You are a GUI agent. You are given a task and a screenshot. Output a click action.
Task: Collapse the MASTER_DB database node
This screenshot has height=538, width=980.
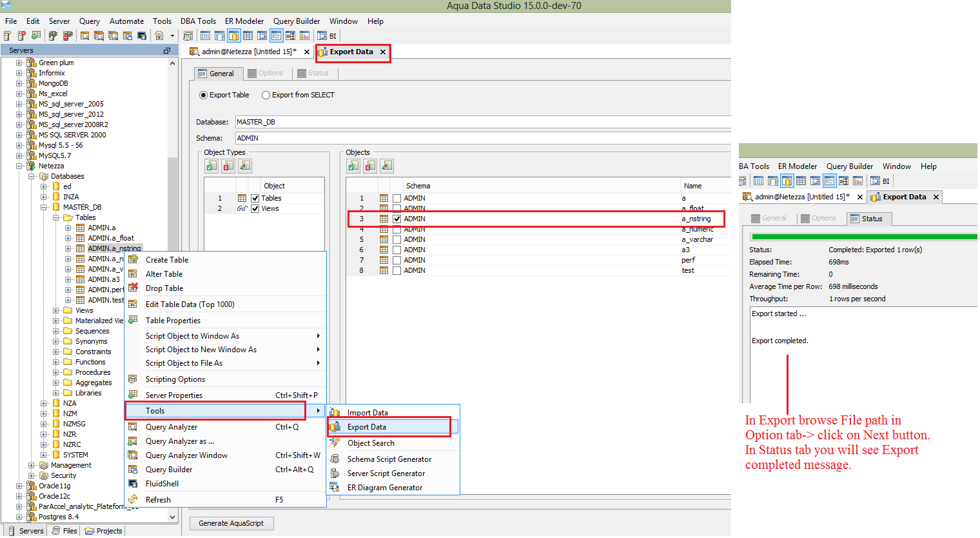(x=43, y=207)
